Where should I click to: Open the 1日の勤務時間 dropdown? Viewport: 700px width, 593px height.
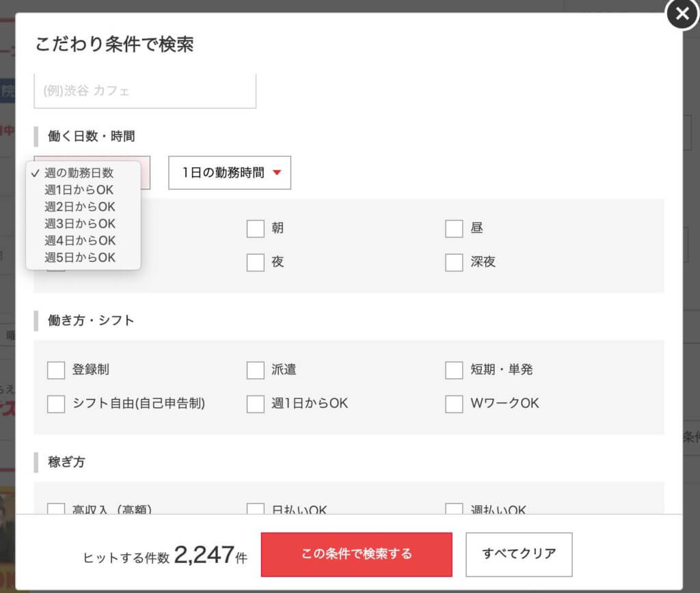point(230,173)
